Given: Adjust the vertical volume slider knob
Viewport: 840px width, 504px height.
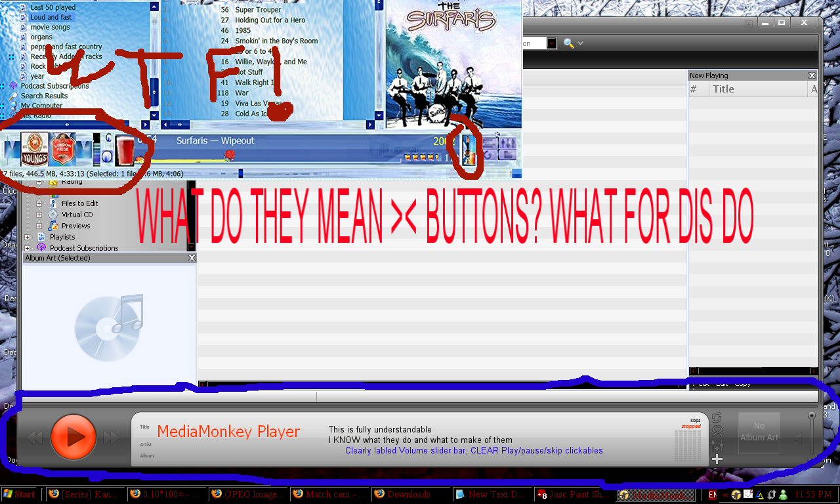Looking at the screenshot, I should click(812, 415).
